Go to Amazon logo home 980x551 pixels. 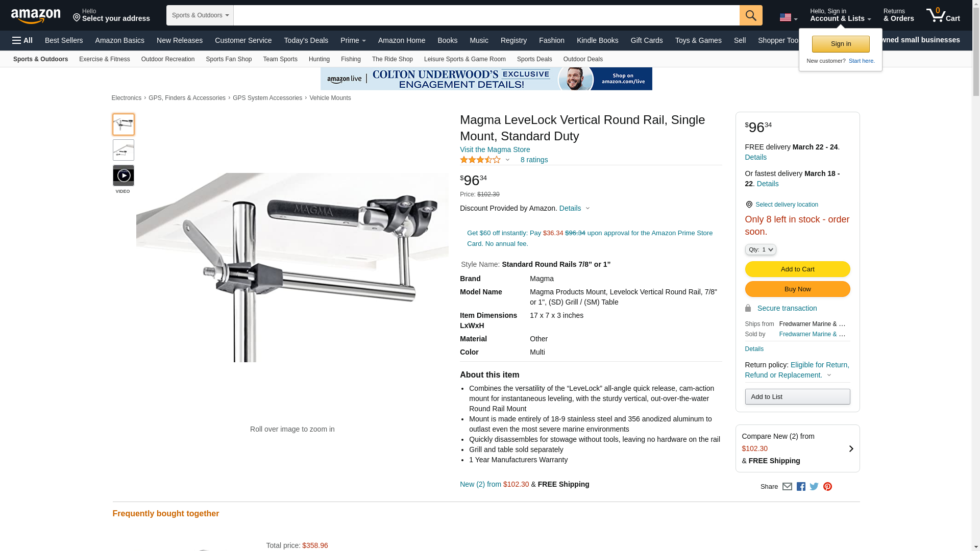click(x=36, y=16)
